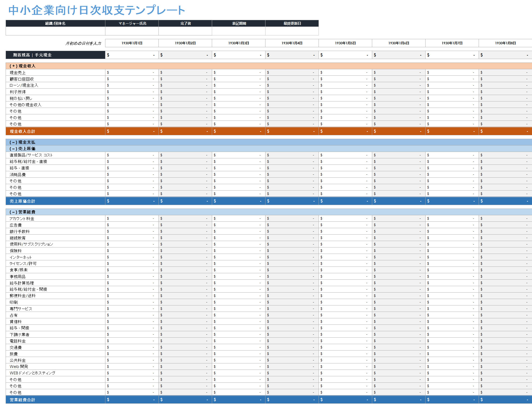Screen dimensions: 532x405
Task: Select the 顧客口座回収 row label
Action: [x=56, y=79]
